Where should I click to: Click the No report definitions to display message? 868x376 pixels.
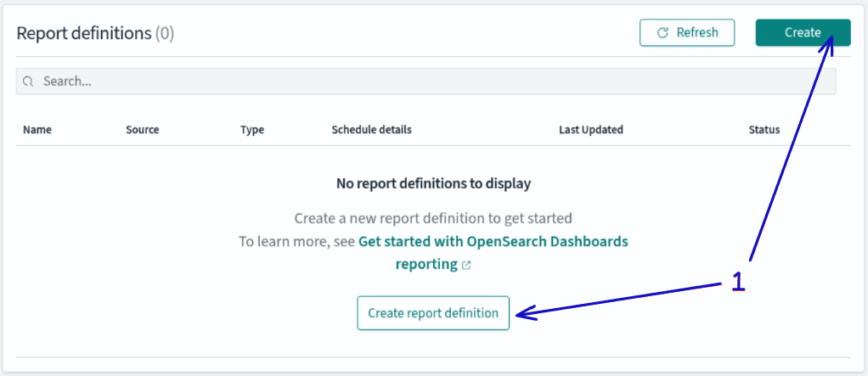[433, 183]
